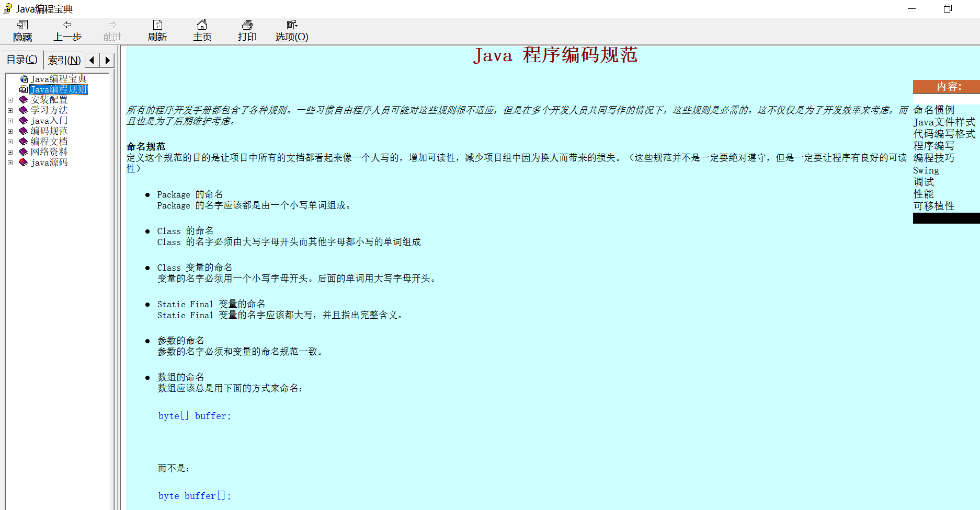Screen dimensions: 980x510
Task: Expand the java入门 tree node
Action: click(x=10, y=121)
